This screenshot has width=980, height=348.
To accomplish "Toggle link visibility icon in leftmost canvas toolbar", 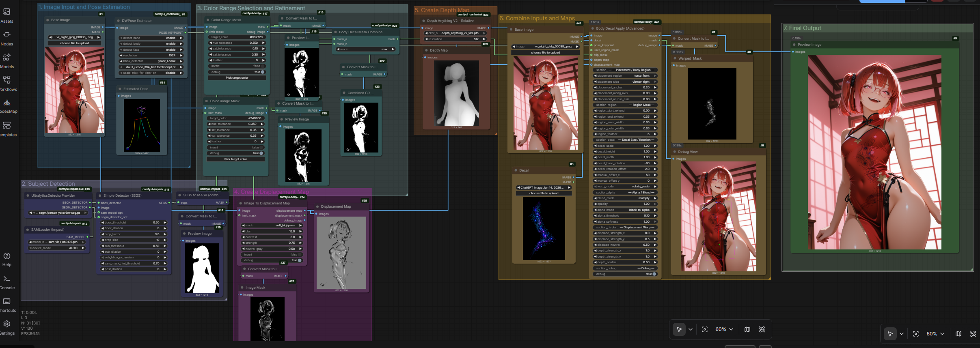I will coord(762,329).
